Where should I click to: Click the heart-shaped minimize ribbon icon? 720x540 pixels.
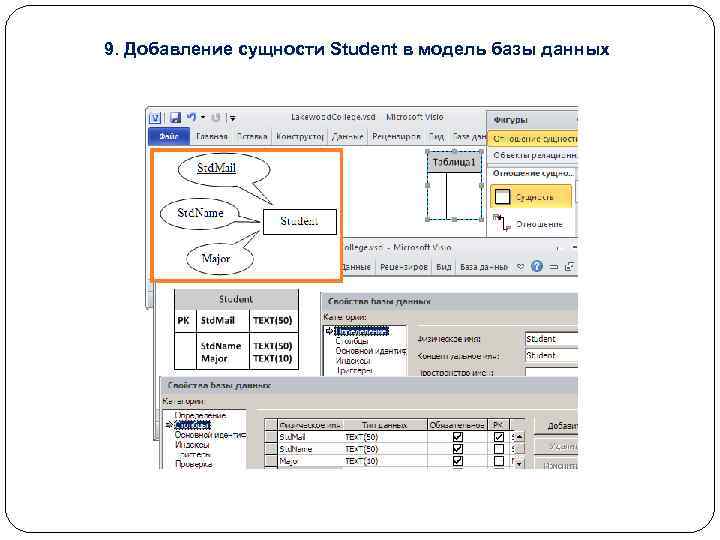coord(520,266)
